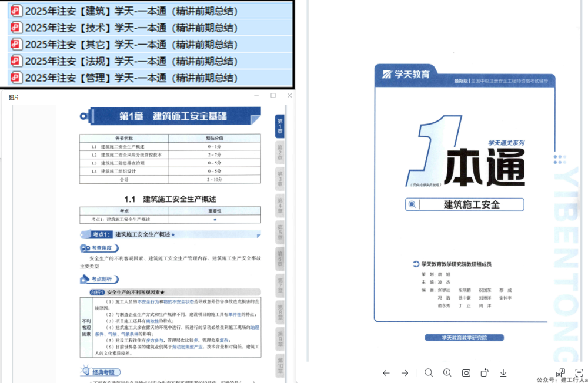Screen dimensions: 588x383
Task: Select the 2025年注安【法规】学天-一本通 file
Action: pos(150,61)
